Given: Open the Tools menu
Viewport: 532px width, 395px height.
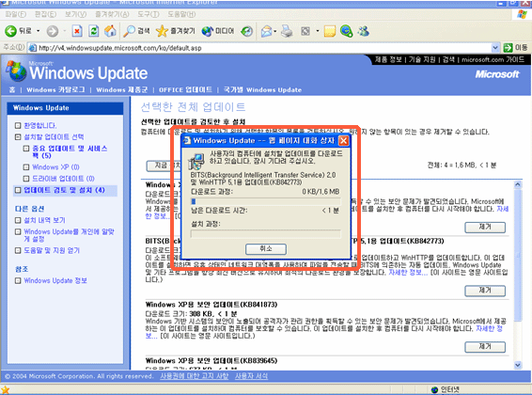Looking at the screenshot, I should tap(149, 14).
